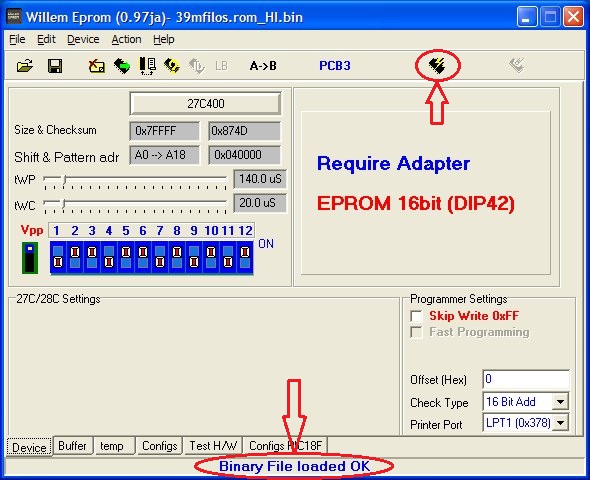Click the verify/compare chip icon
The width and height of the screenshot is (590, 480).
tap(148, 66)
